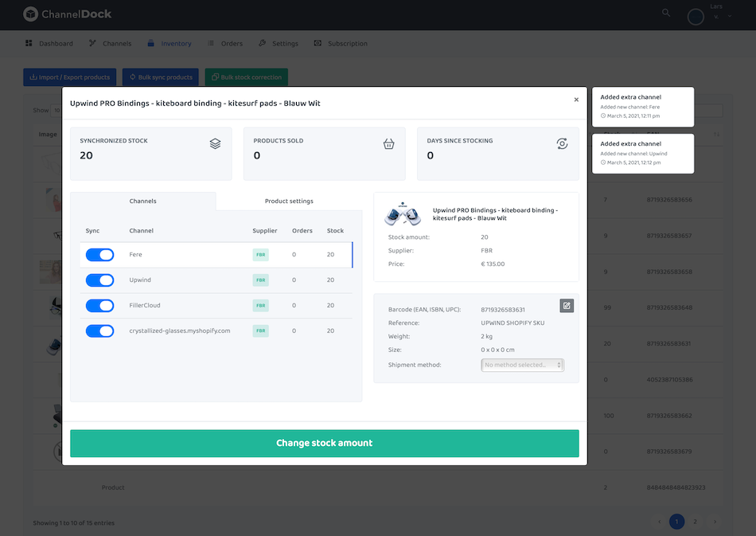Toggle sync for Upwind channel
The height and width of the screenshot is (536, 756).
[x=99, y=280]
